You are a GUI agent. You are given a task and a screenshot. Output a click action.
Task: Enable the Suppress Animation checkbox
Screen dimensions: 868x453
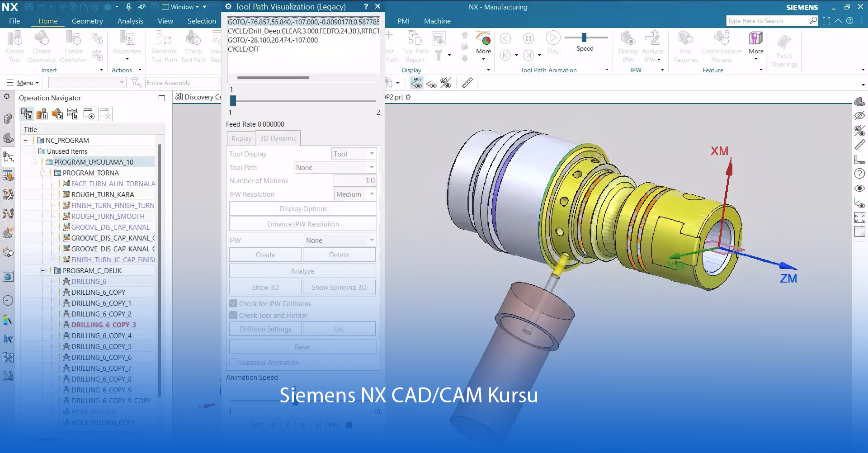click(x=233, y=362)
